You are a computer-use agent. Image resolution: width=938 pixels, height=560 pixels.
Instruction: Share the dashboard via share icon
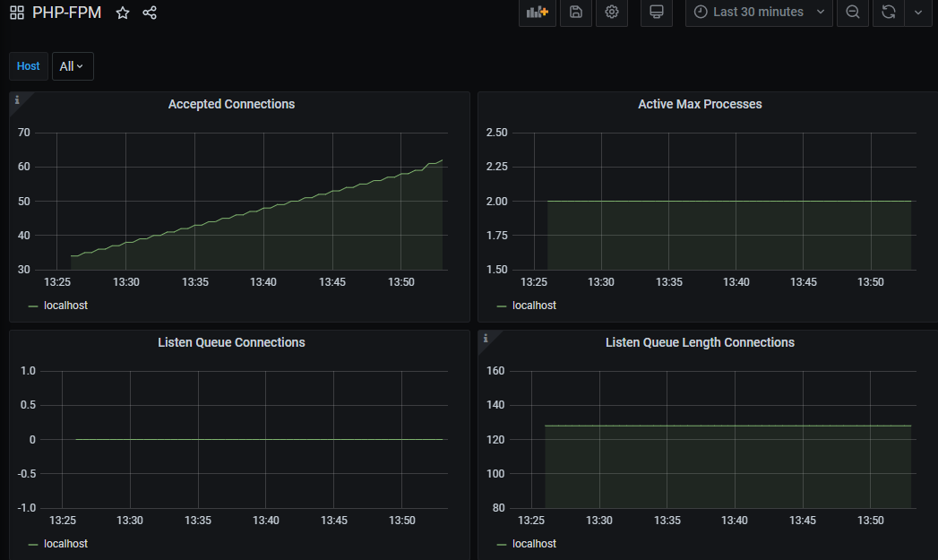click(150, 13)
